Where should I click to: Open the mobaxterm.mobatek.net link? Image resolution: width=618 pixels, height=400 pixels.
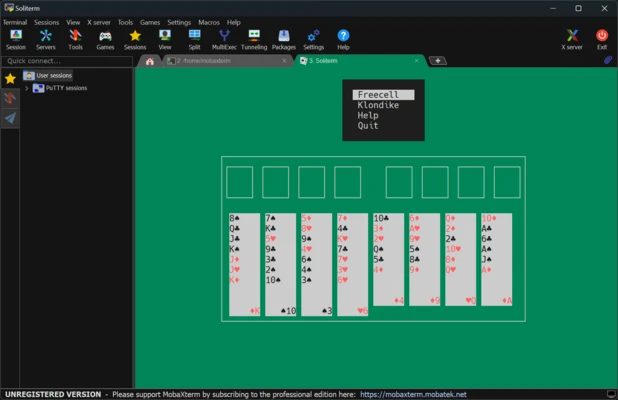click(413, 394)
